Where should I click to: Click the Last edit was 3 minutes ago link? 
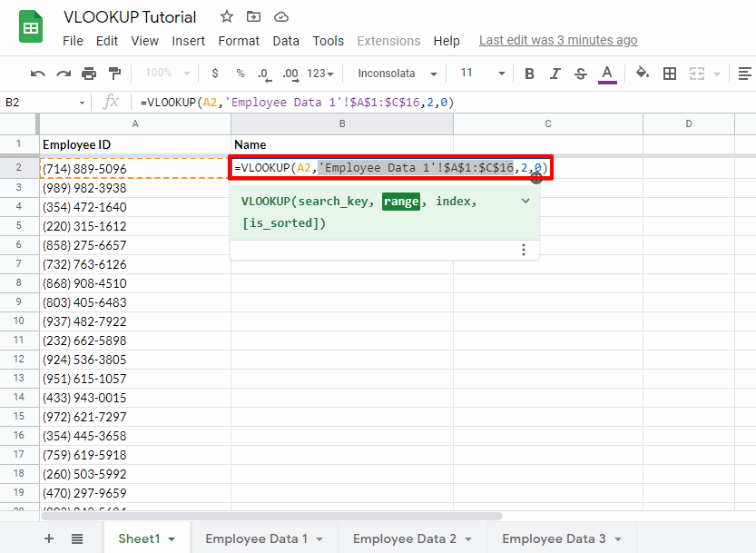point(558,41)
